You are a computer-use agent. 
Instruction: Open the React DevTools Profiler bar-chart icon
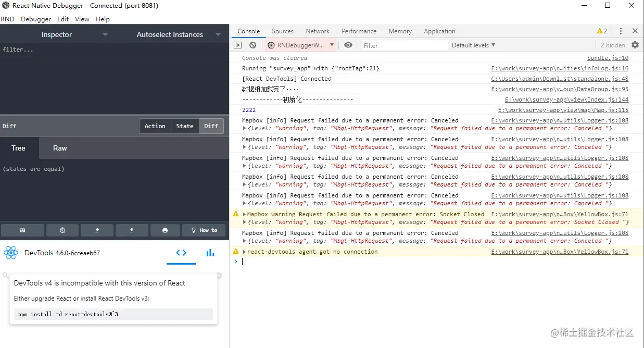coord(210,253)
